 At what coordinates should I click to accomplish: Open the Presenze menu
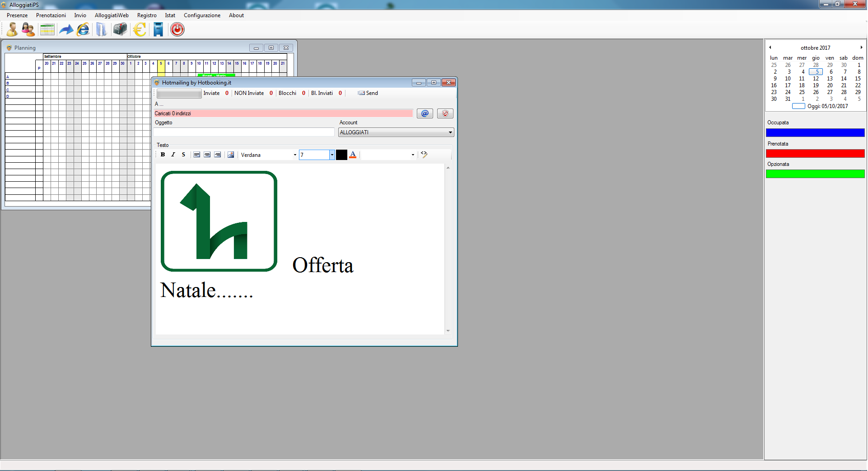[17, 15]
